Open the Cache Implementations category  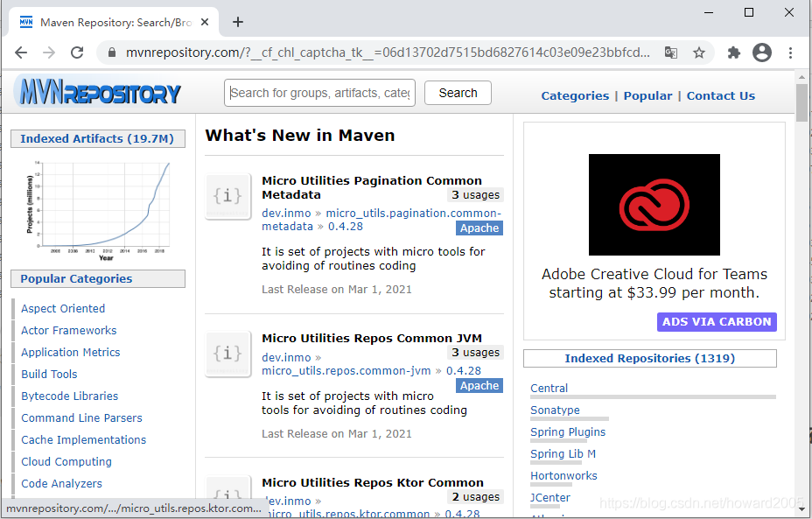coord(84,439)
